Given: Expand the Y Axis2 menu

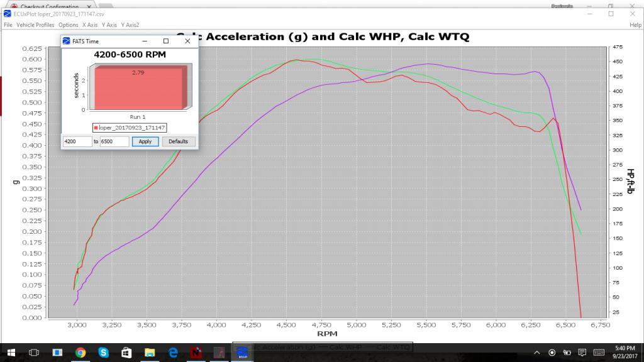Looking at the screenshot, I should [130, 25].
